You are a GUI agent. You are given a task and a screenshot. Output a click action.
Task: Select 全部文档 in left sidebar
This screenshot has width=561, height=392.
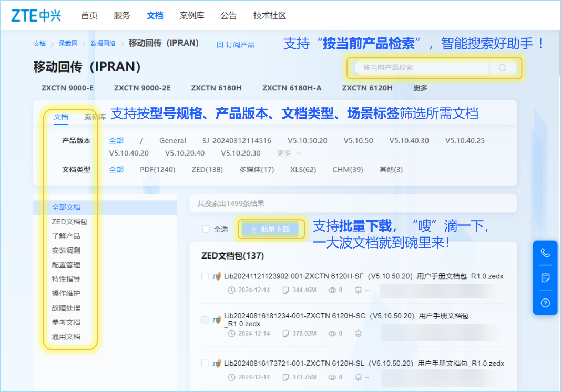point(105,208)
